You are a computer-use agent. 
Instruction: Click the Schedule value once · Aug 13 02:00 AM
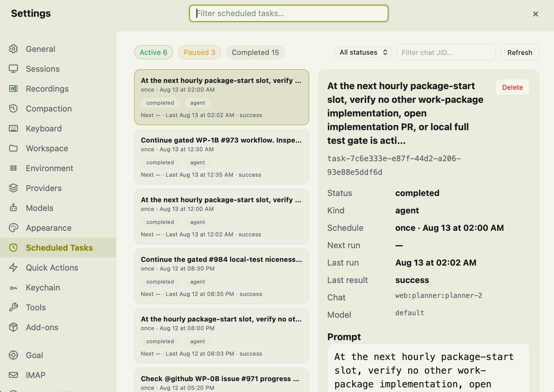click(x=450, y=228)
